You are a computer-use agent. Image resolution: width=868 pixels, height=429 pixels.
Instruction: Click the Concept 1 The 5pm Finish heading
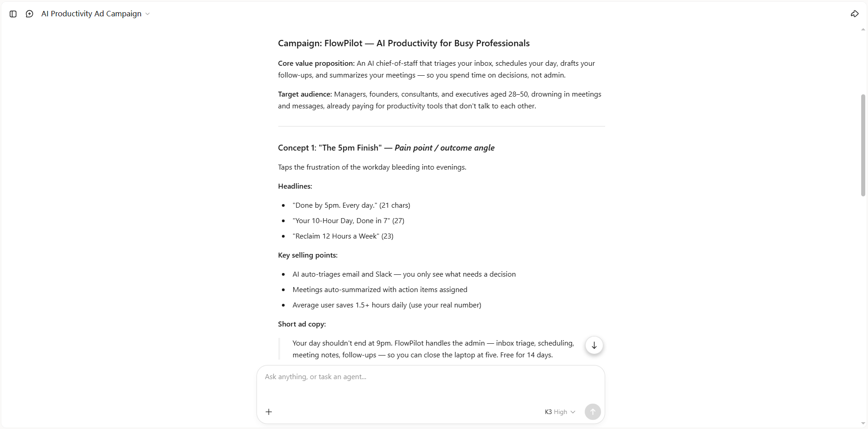pos(386,148)
